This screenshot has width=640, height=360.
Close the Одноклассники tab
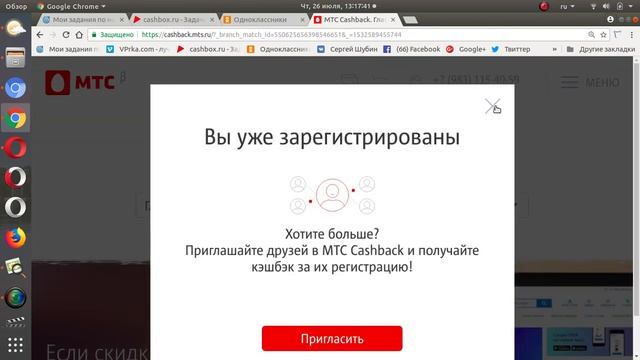click(x=302, y=20)
